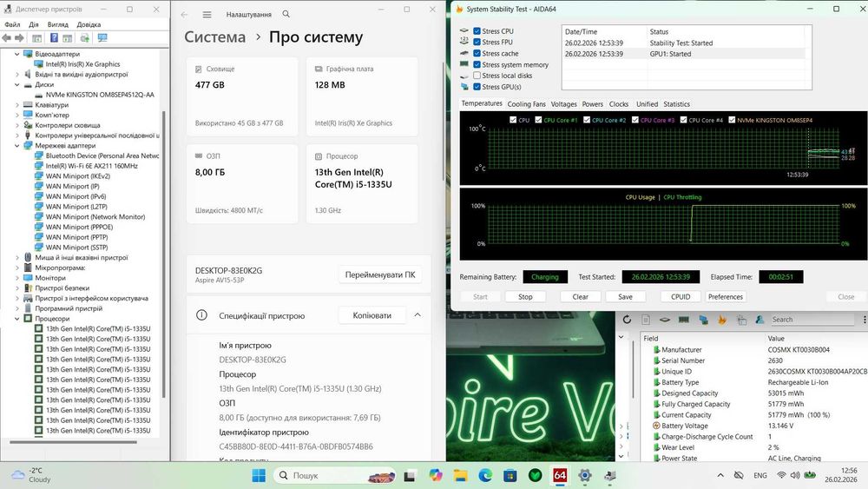Click the flame stability test icon in AIDA64 toolbar

point(722,320)
